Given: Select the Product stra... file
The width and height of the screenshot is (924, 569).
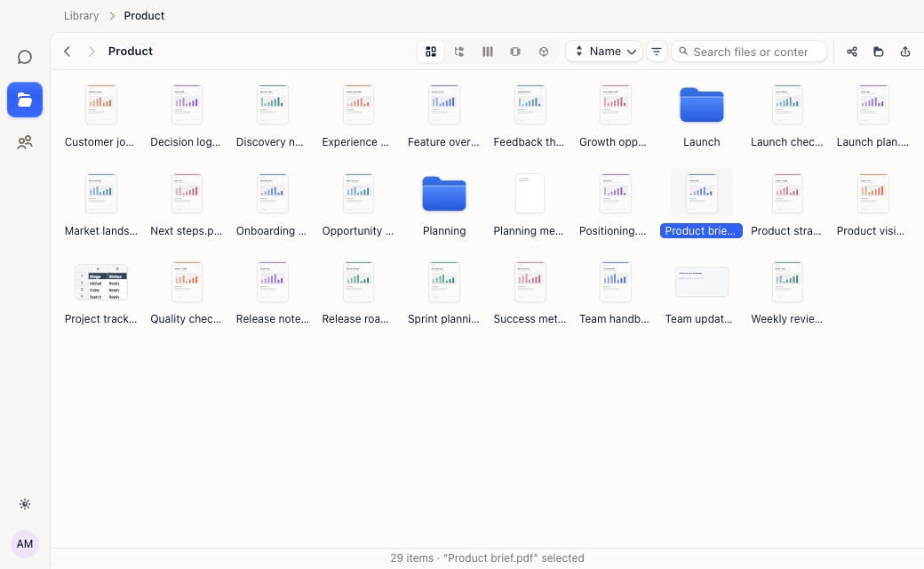Looking at the screenshot, I should point(787,205).
